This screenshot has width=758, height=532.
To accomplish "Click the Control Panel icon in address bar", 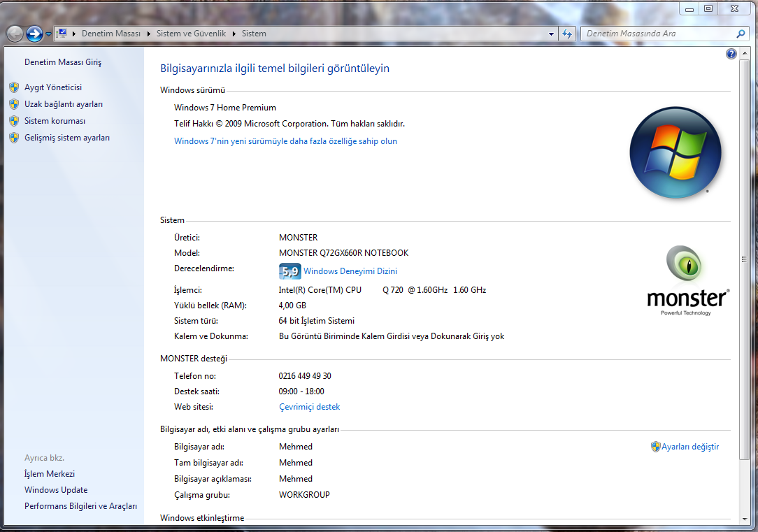I will [62, 34].
